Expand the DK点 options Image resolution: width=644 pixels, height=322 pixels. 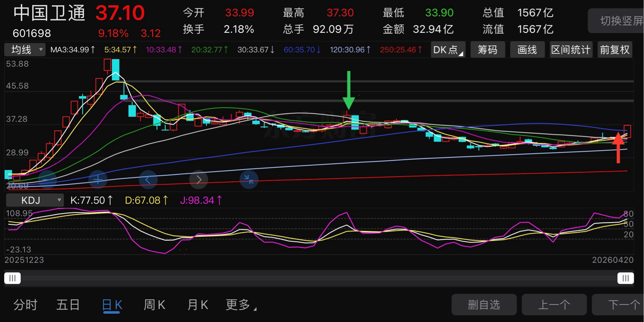[448, 50]
